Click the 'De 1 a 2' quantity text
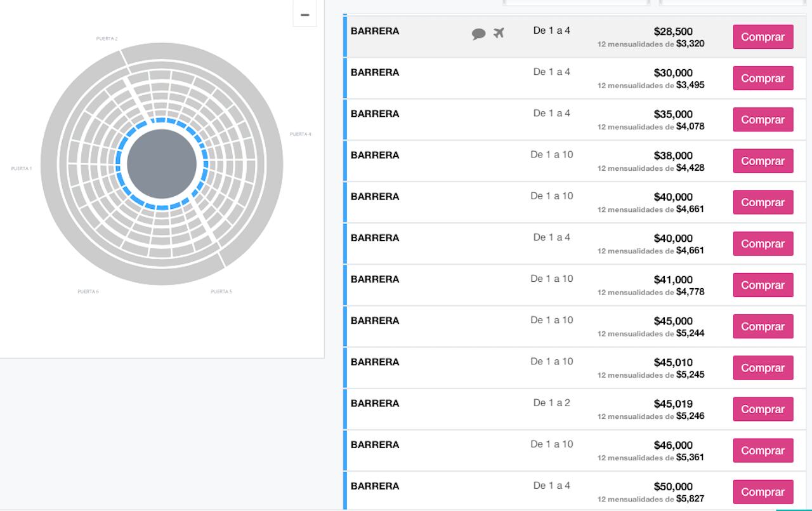 click(551, 402)
